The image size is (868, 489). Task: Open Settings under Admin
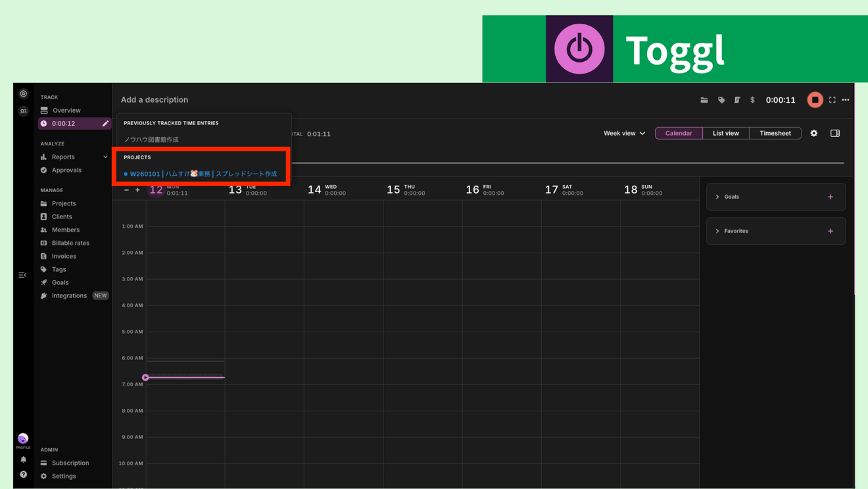tap(64, 476)
